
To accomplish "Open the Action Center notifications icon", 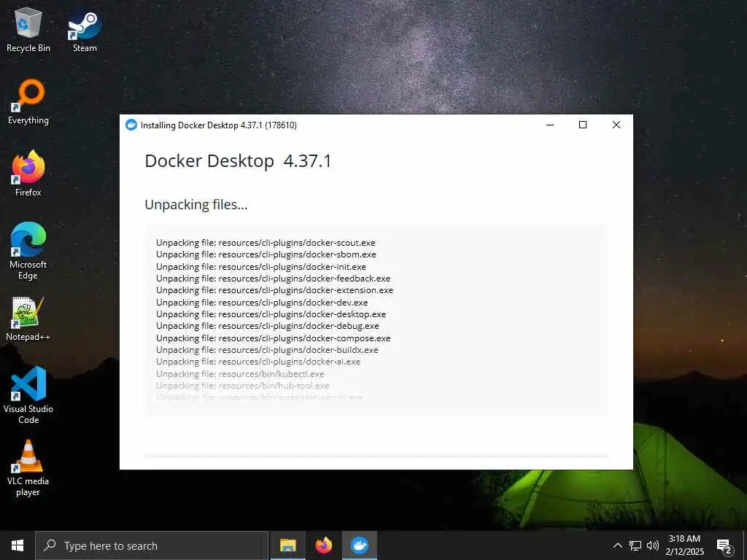I will click(724, 545).
